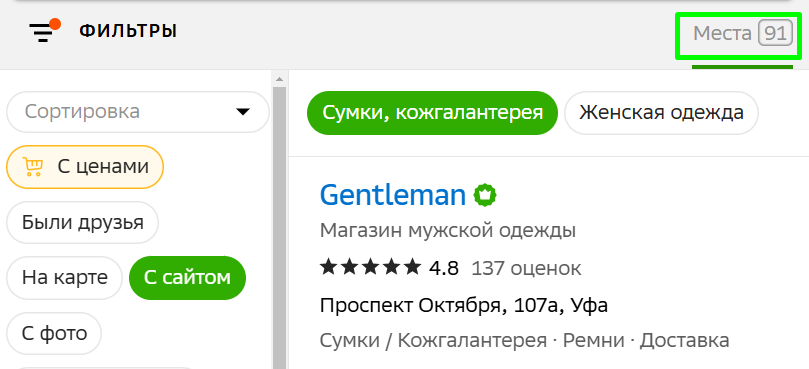Click the 91 count badge
This screenshot has width=809, height=369.
(775, 34)
